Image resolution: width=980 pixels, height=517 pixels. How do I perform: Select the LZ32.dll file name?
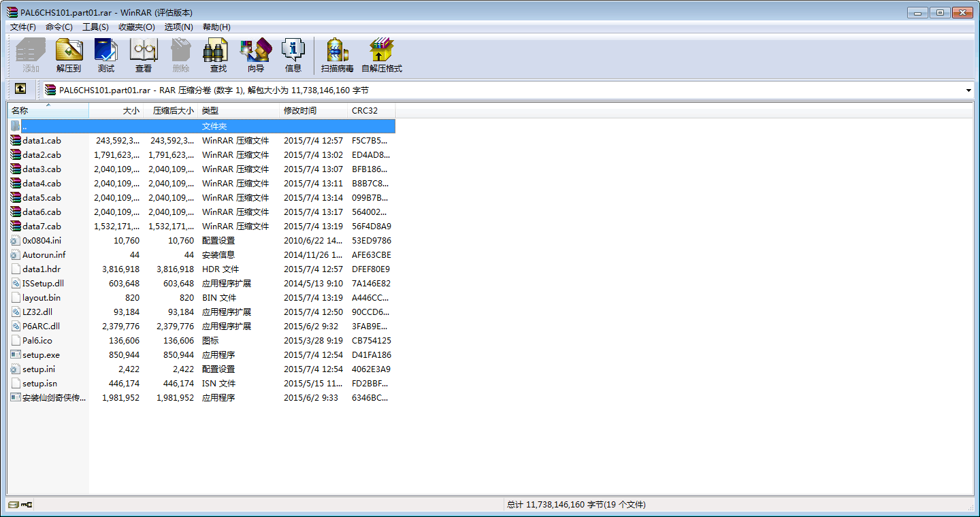[x=37, y=312]
